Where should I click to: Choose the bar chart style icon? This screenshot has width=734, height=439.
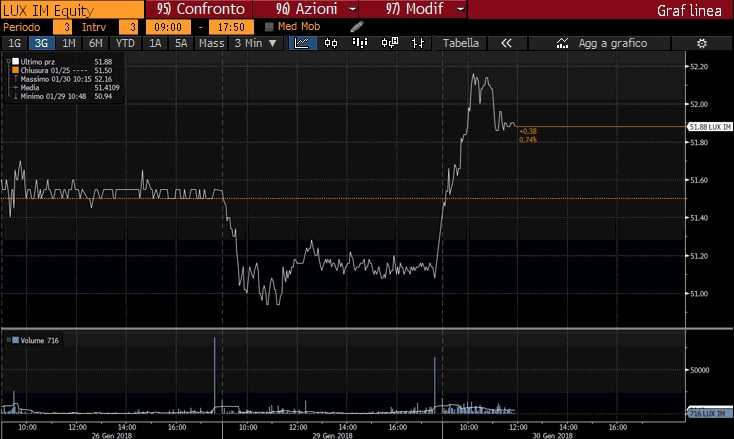click(360, 43)
